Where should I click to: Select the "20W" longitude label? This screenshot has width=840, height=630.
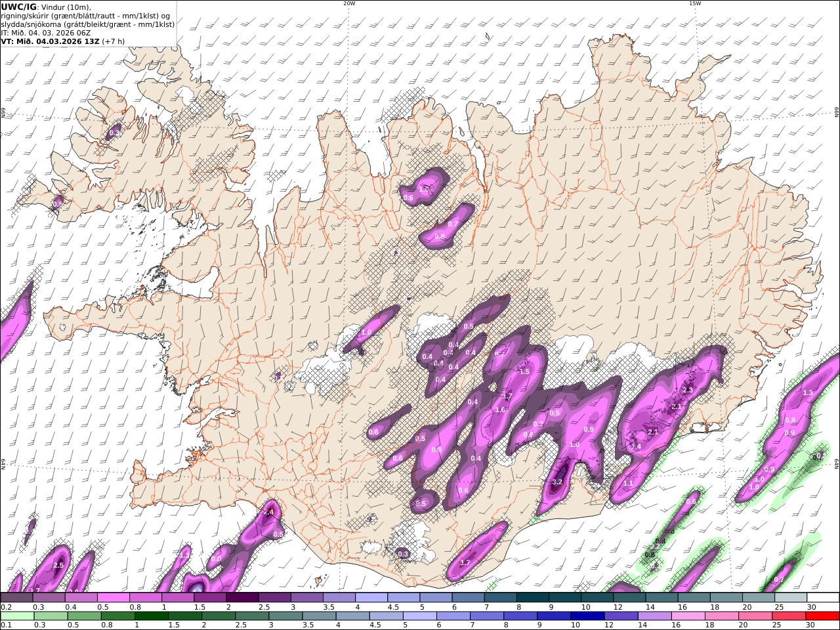(x=349, y=3)
